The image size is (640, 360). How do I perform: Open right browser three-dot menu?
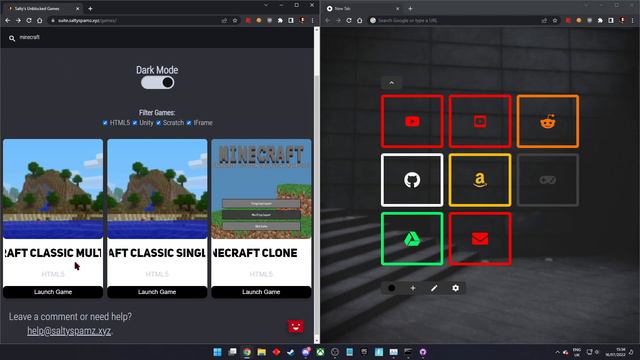pos(633,20)
